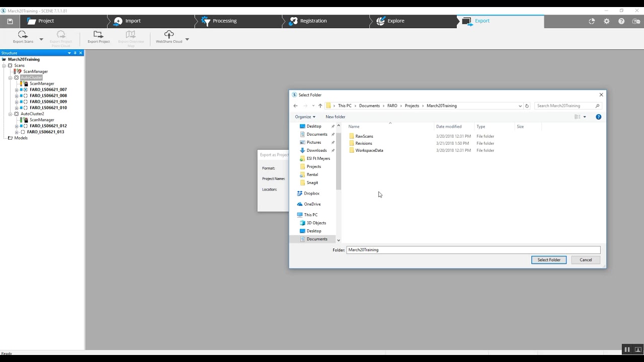
Task: Open the recent locations dropdown arrow
Action: point(313,106)
